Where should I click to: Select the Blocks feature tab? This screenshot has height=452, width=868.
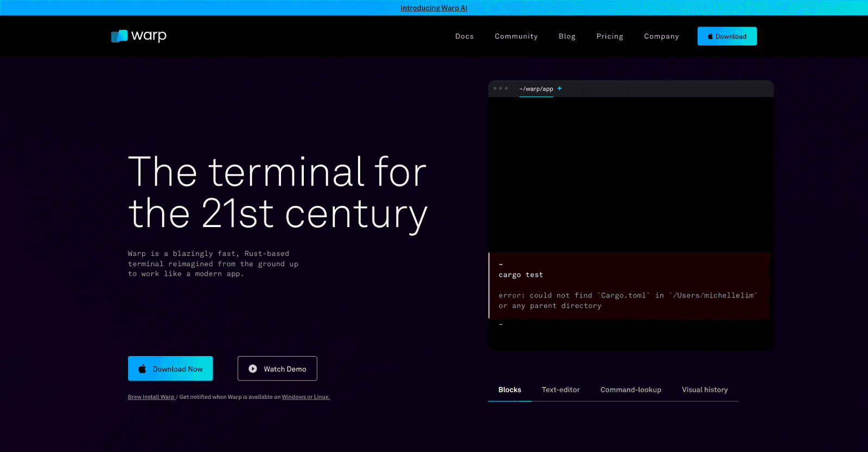[509, 390]
